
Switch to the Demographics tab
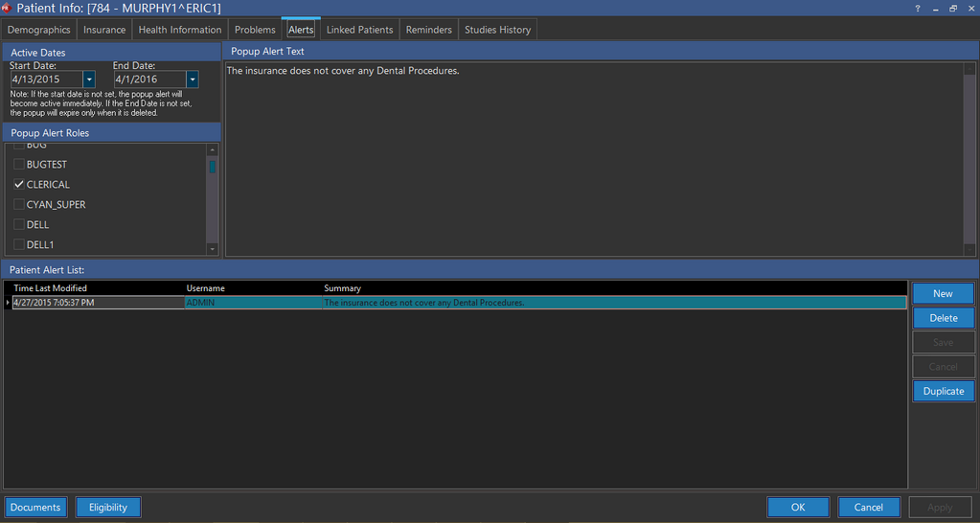(38, 30)
